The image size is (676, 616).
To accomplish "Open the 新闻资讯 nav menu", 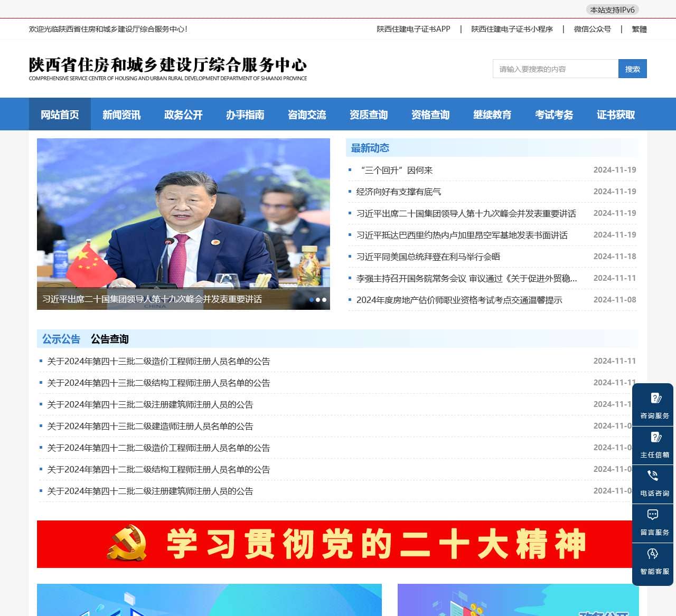I will 121,114.
